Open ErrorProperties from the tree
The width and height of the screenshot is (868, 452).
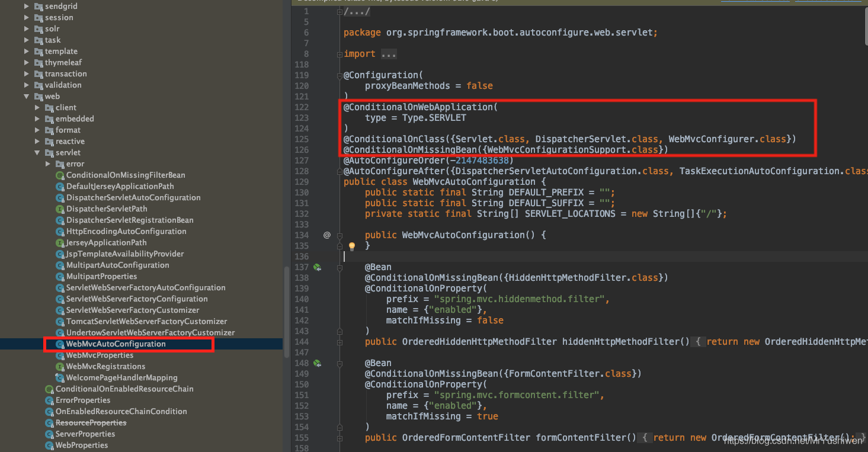(83, 400)
